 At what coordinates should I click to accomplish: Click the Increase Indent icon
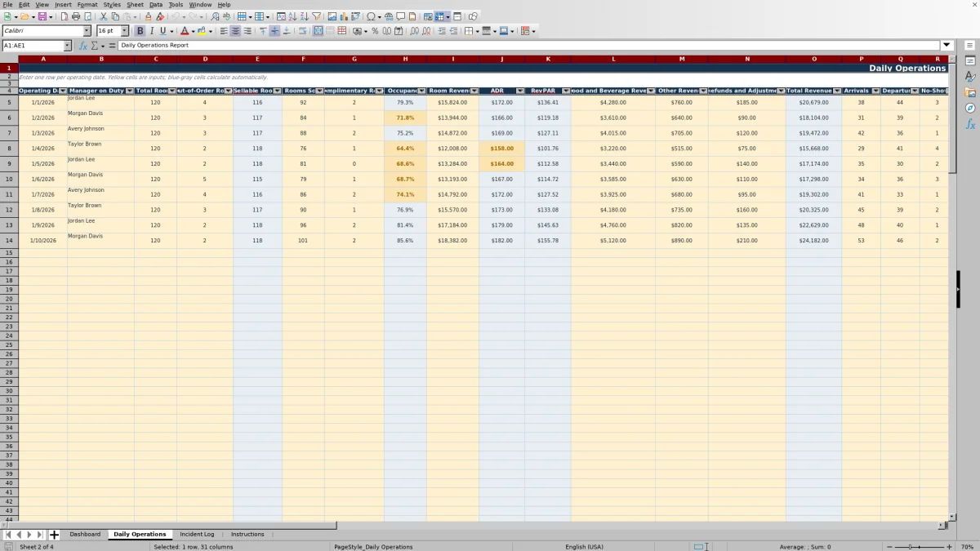(x=442, y=31)
